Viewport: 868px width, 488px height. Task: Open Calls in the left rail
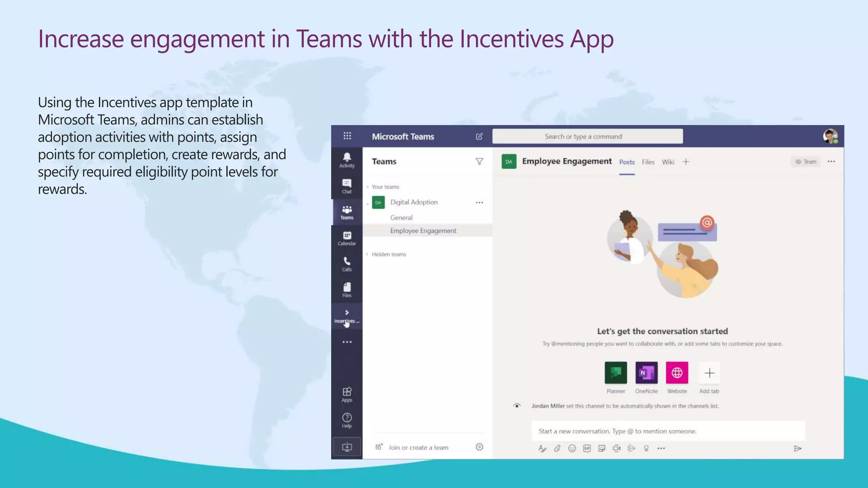347,264
